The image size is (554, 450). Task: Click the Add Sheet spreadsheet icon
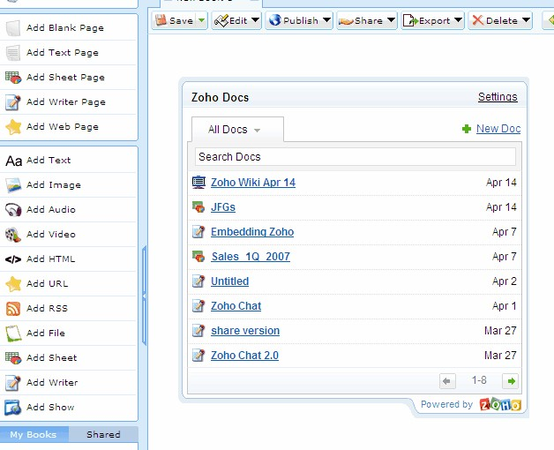13,358
